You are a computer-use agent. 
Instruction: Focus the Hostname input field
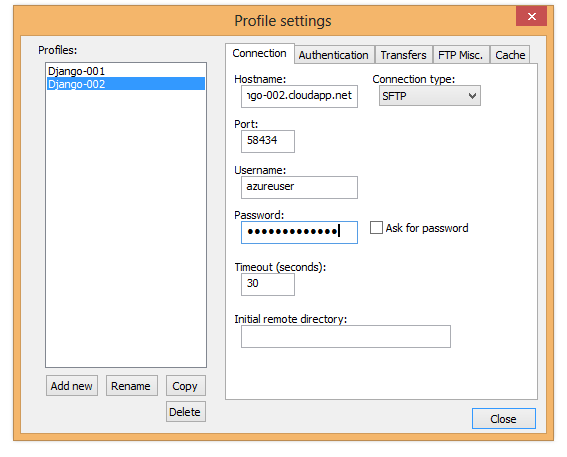pos(299,96)
